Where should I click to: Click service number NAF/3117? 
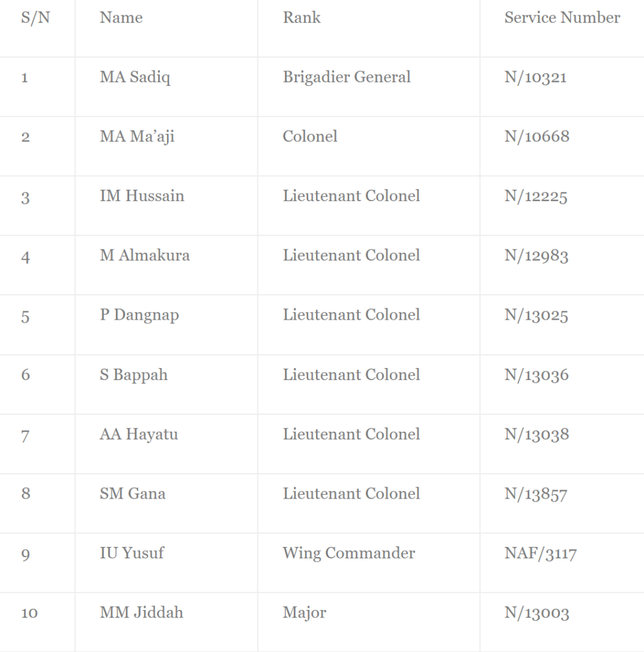[x=540, y=553]
